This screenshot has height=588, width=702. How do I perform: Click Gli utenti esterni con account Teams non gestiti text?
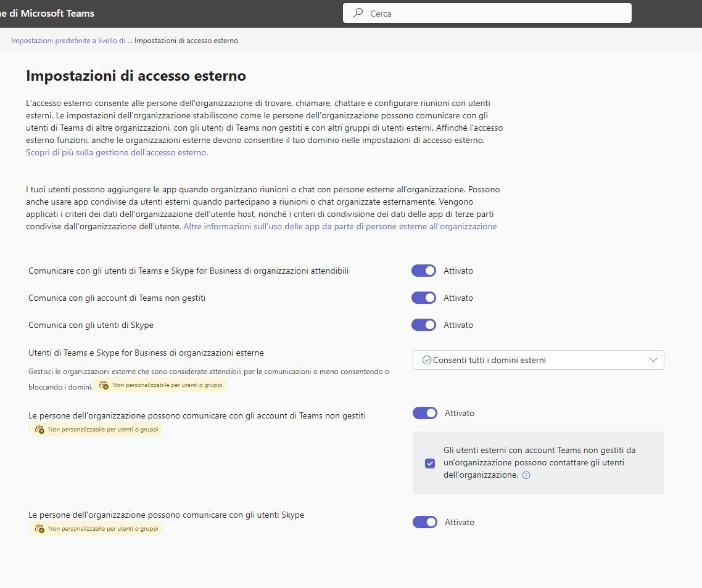540,462
